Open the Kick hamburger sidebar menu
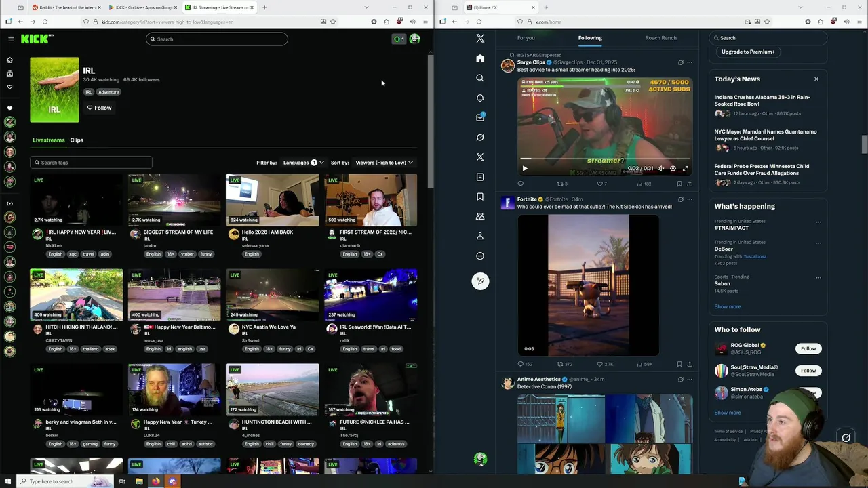Image resolution: width=868 pixels, height=488 pixels. click(x=11, y=39)
